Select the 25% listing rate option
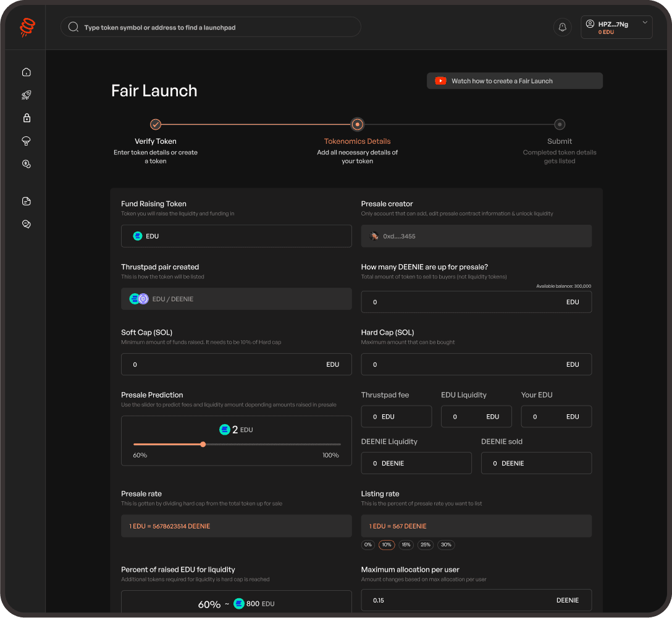This screenshot has width=672, height=618. [x=426, y=545]
